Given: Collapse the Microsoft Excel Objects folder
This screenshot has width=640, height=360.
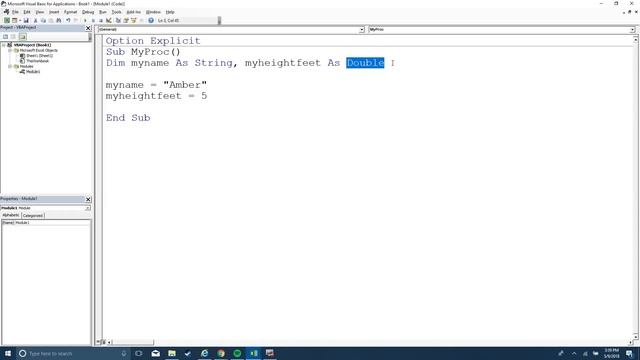Looking at the screenshot, I should 10,50.
